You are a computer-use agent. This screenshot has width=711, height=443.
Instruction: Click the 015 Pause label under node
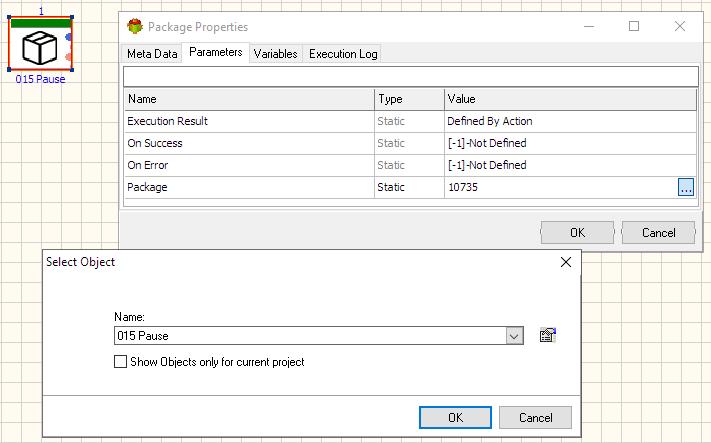click(x=40, y=79)
